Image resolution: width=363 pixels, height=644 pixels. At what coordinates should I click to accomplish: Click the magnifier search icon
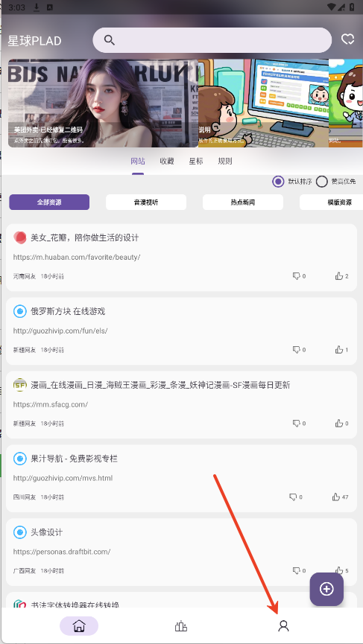[109, 40]
